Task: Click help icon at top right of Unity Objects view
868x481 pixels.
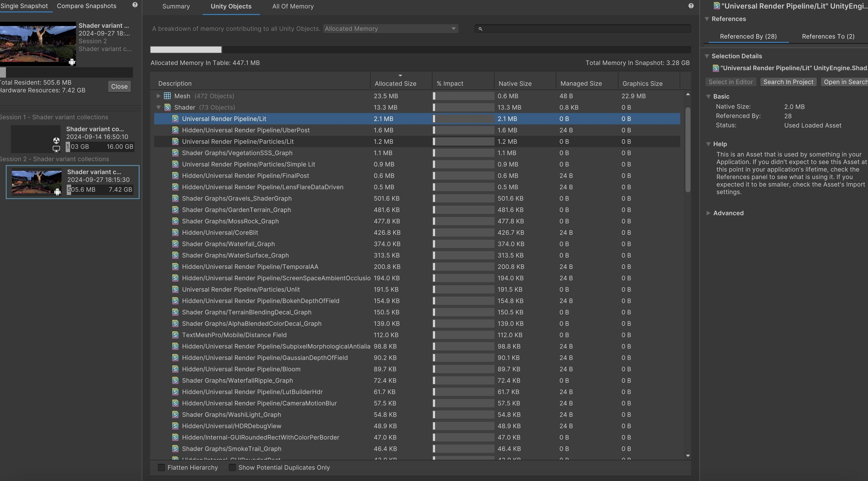Action: pos(691,6)
